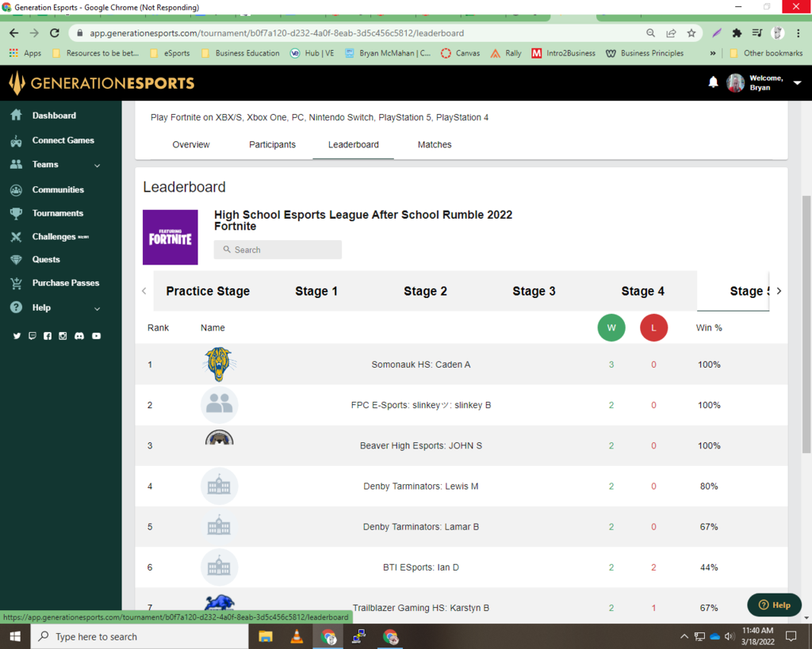This screenshot has width=812, height=649.
Task: Switch to the Participants tab
Action: pyautogui.click(x=273, y=145)
